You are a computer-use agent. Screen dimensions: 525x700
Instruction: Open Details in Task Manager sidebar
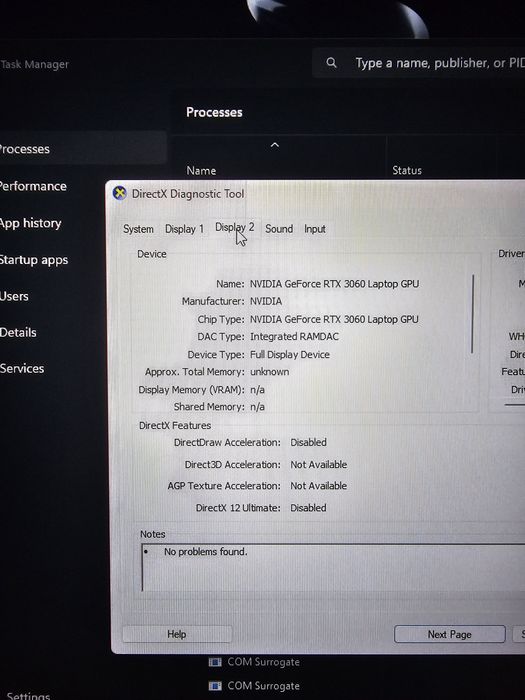click(x=18, y=333)
